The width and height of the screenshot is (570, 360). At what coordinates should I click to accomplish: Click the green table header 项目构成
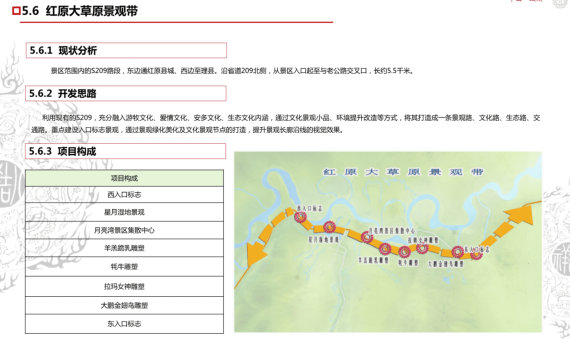(x=124, y=178)
